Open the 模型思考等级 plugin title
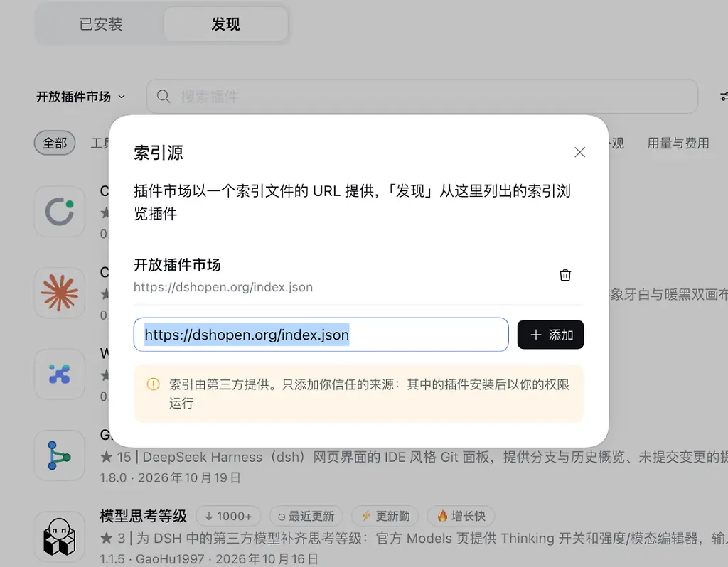 point(144,516)
